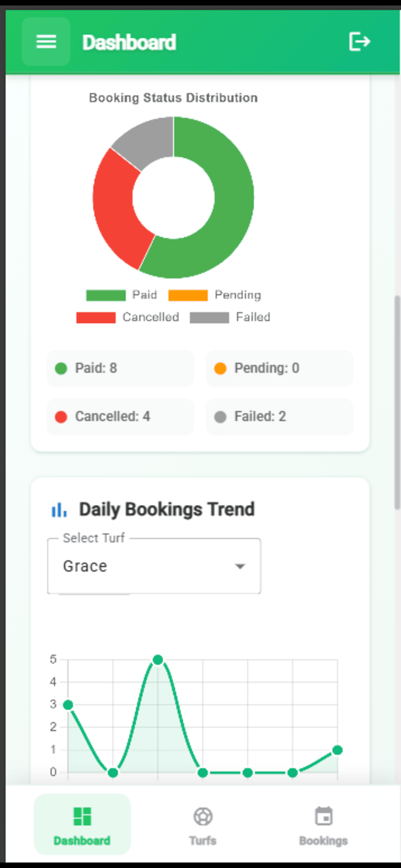
Task: Click the Failed: 2 stat card
Action: pos(280,417)
